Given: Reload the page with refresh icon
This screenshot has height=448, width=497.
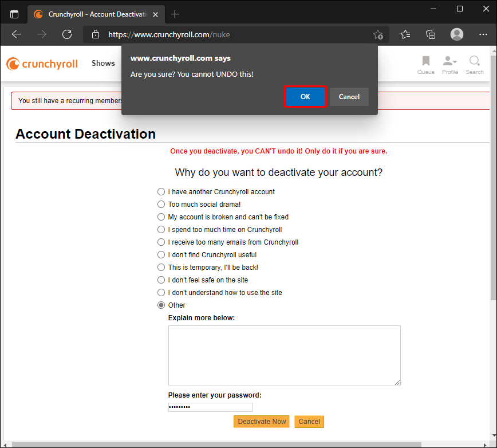Looking at the screenshot, I should tap(67, 34).
